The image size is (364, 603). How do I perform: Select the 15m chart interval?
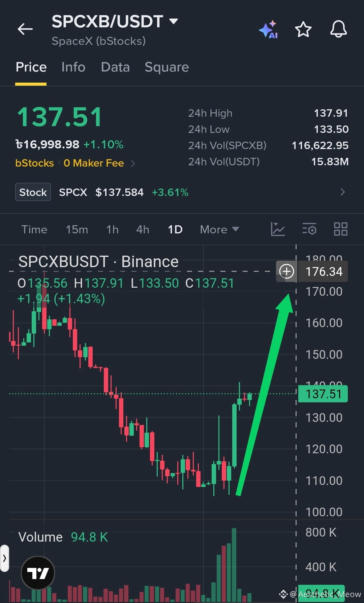tap(77, 229)
